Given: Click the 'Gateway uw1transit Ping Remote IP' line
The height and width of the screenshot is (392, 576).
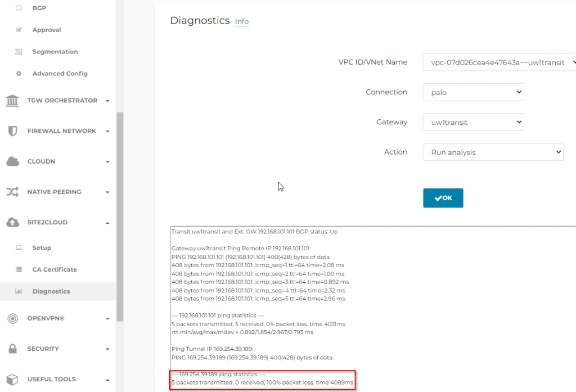Looking at the screenshot, I should click(x=241, y=249).
